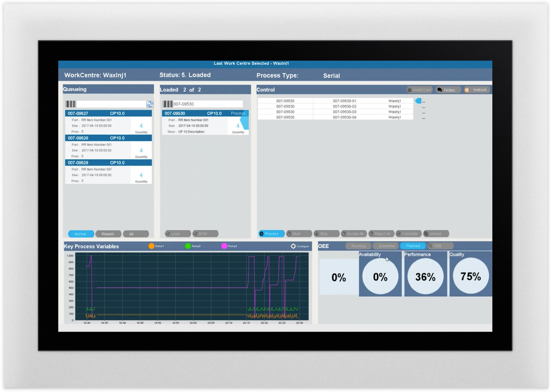The image size is (551, 392).
Task: Toggle the magenta Ramp3 series
Action: click(224, 246)
